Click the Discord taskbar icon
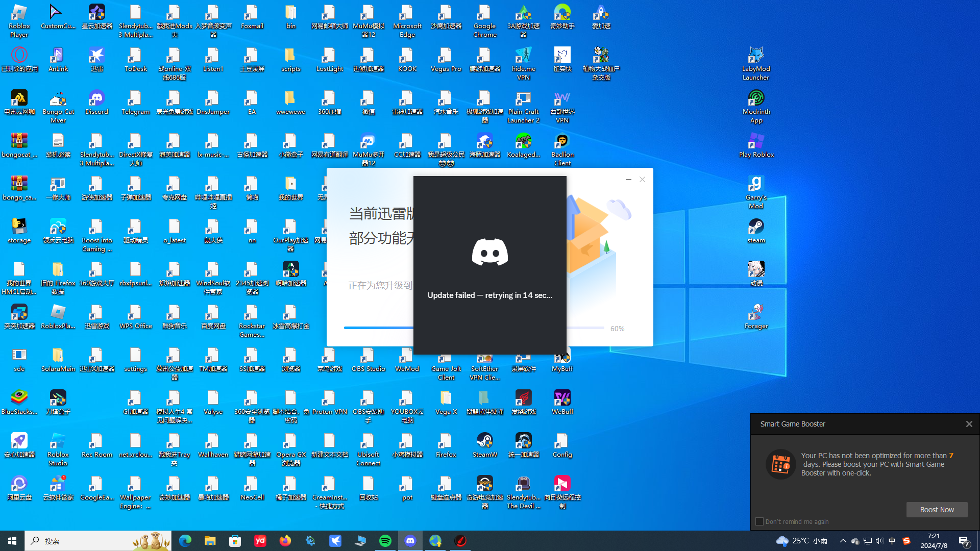This screenshot has width=980, height=551. coord(410,541)
